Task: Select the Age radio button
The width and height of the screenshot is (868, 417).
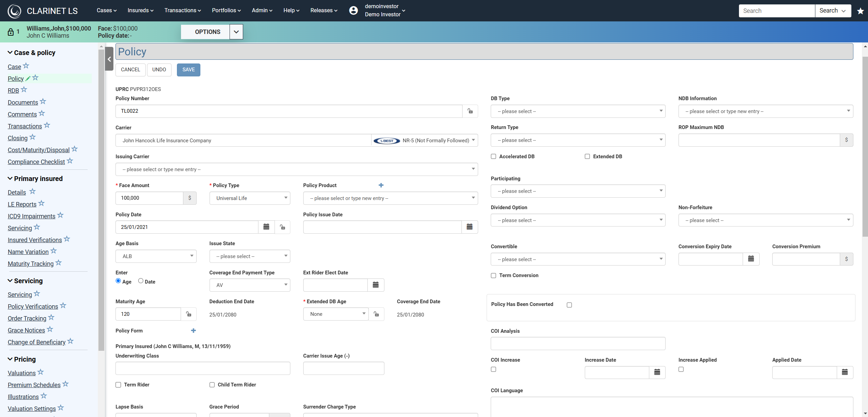Action: 118,281
